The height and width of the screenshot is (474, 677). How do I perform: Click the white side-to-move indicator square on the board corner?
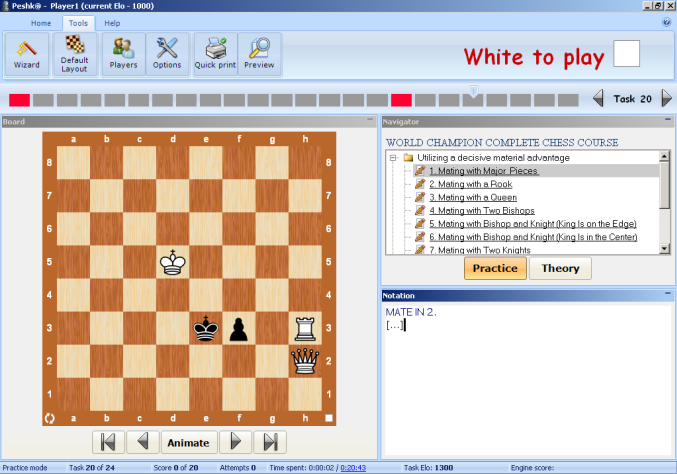(329, 418)
